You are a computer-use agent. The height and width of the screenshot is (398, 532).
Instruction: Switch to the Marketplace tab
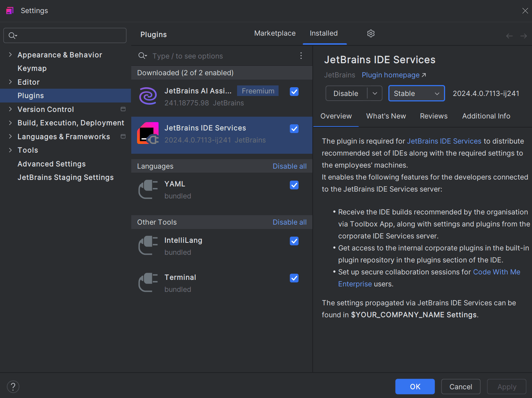click(x=275, y=33)
